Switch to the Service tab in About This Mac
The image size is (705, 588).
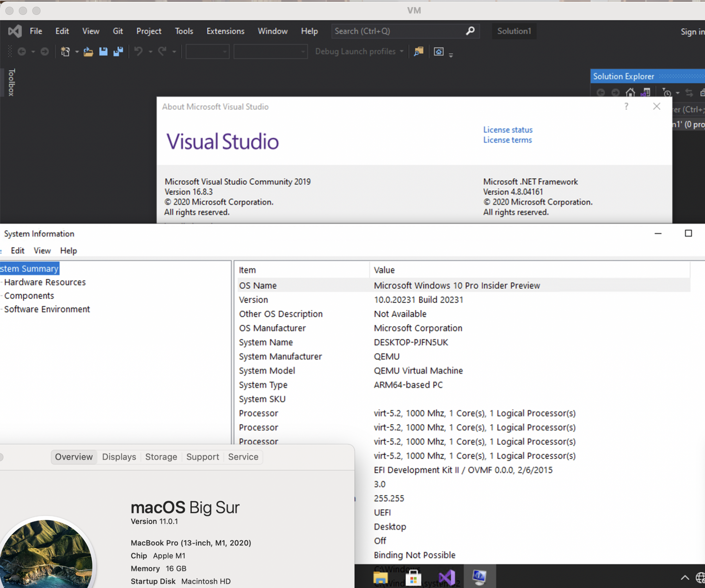(x=243, y=457)
